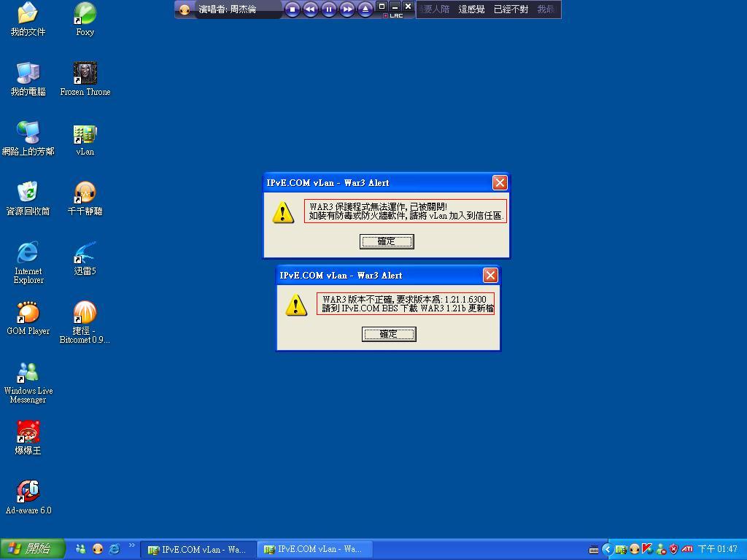Open GOM Player shortcut
The width and height of the screenshot is (747, 560).
click(x=28, y=313)
